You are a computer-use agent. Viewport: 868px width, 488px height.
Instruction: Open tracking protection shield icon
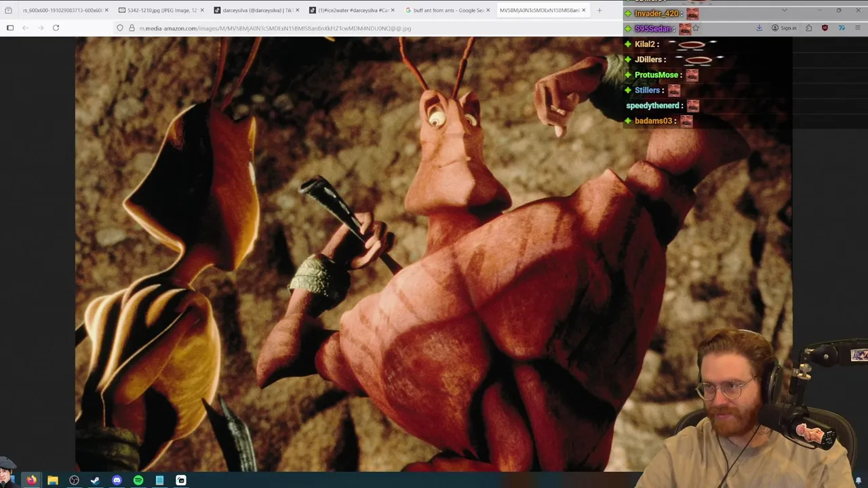point(120,28)
